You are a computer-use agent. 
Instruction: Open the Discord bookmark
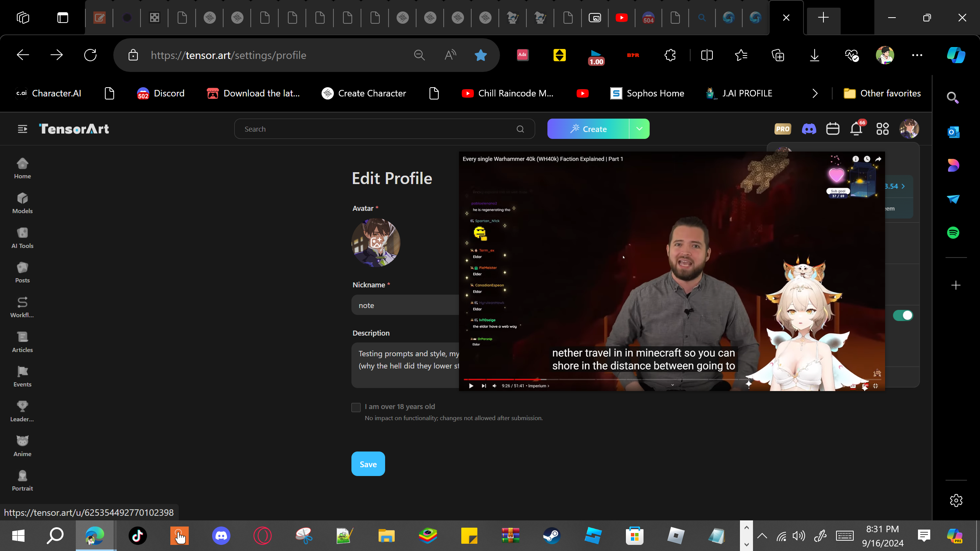pyautogui.click(x=161, y=93)
